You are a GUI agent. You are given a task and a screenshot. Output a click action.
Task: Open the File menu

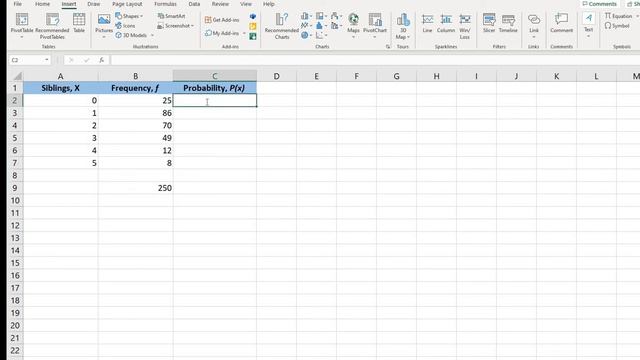point(18,4)
